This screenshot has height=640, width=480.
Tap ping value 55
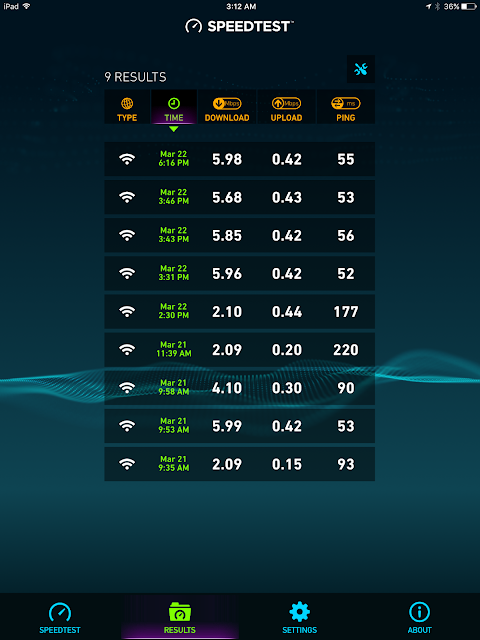(x=346, y=159)
